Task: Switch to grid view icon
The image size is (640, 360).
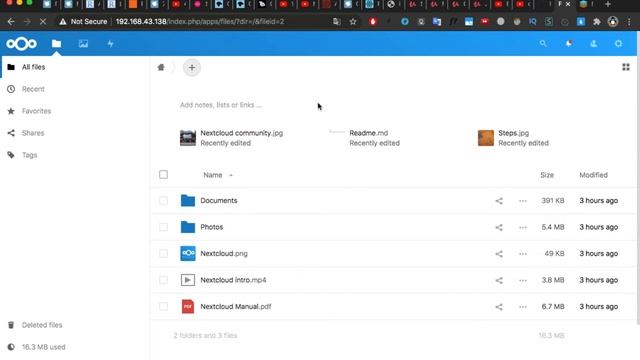Action: coord(626,67)
